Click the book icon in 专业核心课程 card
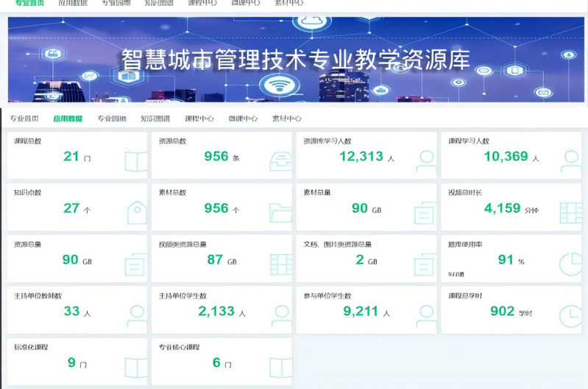Viewport: 588px width, 389px height. pos(280,367)
